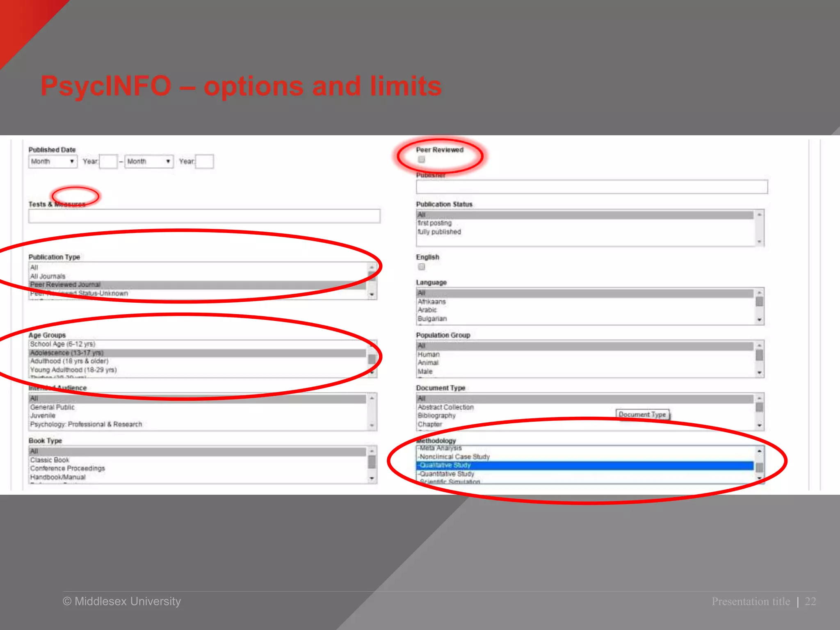Tick the Peer Reviewed checkbox
The height and width of the screenshot is (630, 840).
421,160
